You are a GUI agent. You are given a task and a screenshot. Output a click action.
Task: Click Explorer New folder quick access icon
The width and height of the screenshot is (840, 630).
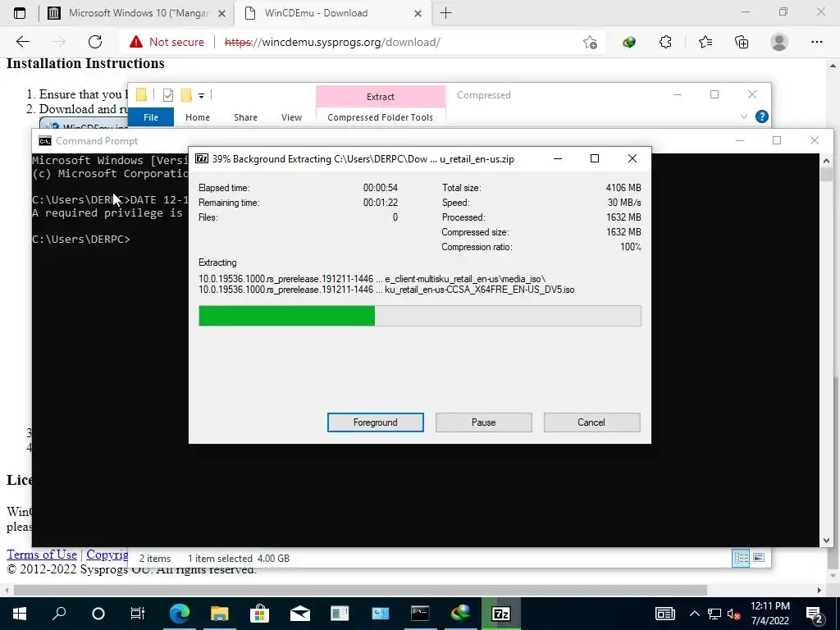pyautogui.click(x=186, y=95)
